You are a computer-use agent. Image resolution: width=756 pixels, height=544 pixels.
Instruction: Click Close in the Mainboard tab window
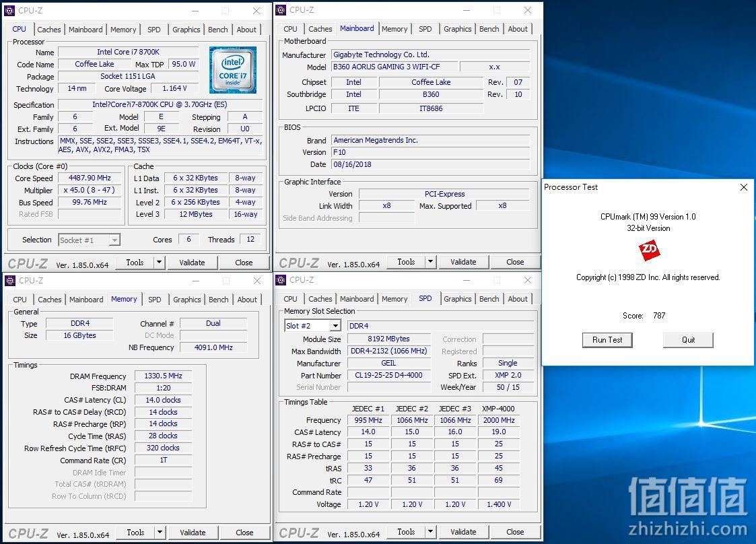pyautogui.click(x=515, y=262)
